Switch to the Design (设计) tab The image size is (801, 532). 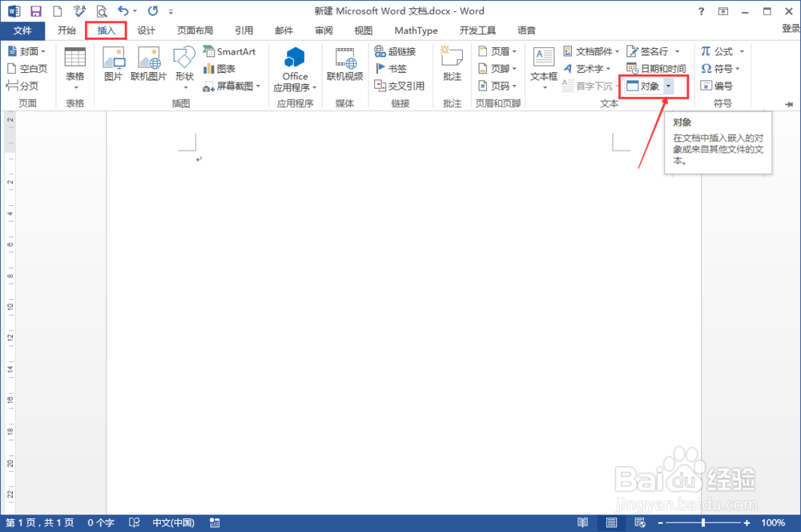tap(146, 30)
